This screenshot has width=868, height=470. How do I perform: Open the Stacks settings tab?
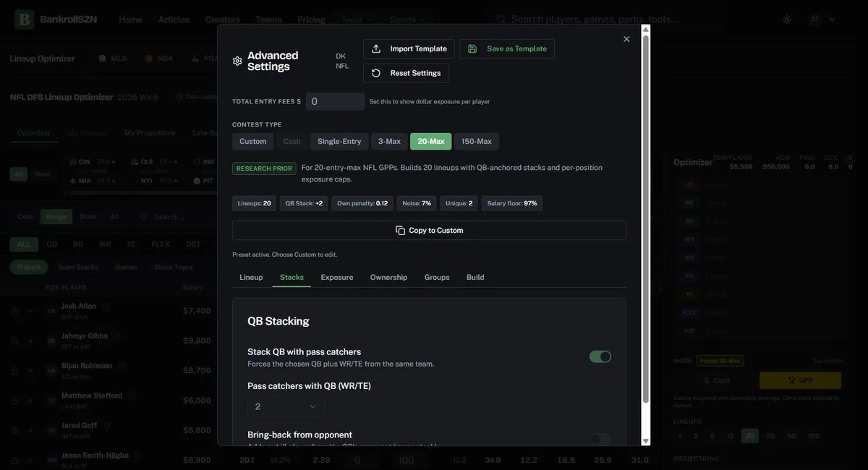(x=292, y=278)
